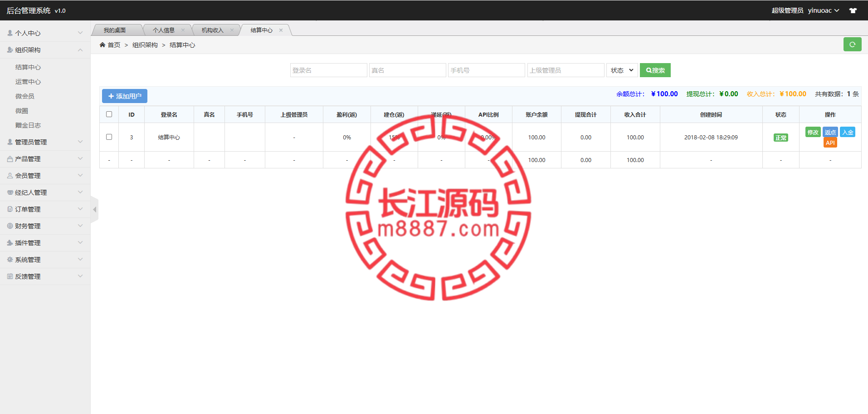Click the 组织架构 sidebar icon

tap(10, 49)
